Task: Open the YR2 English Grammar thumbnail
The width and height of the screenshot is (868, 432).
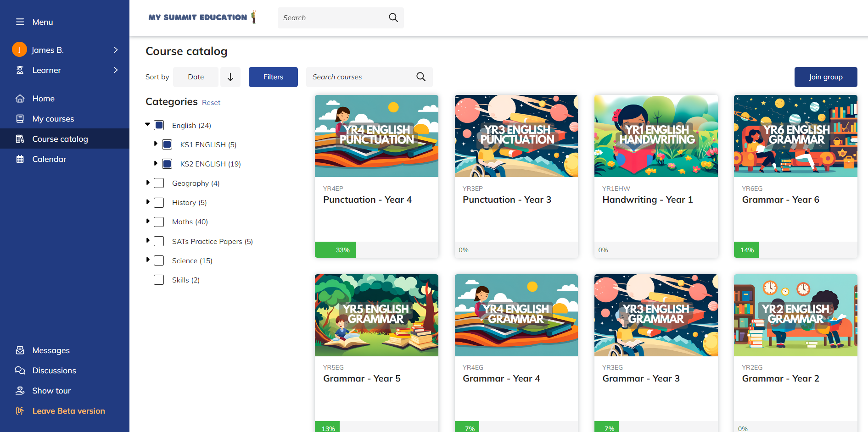Action: click(x=795, y=315)
